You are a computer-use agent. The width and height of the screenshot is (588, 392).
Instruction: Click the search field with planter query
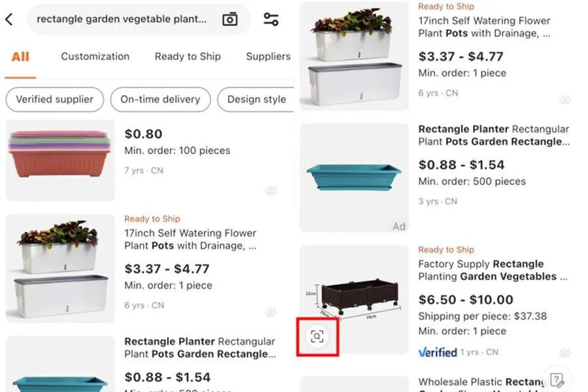(122, 20)
